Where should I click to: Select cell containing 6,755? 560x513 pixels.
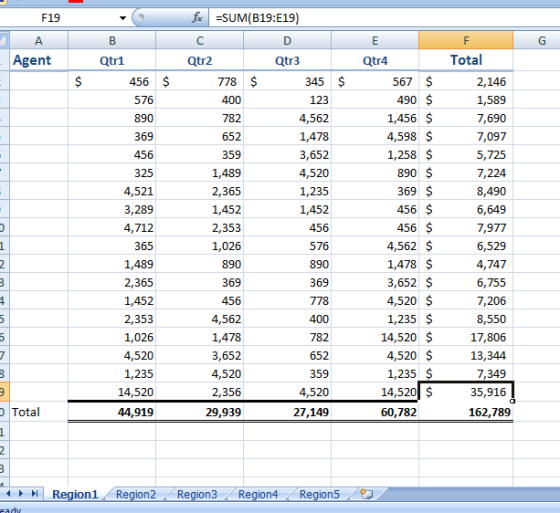466,282
